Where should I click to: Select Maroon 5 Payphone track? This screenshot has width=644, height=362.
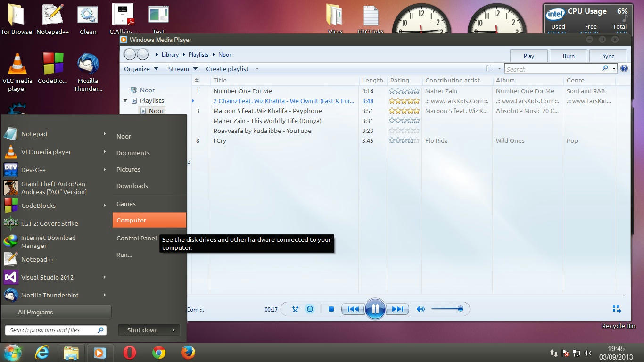pos(268,111)
